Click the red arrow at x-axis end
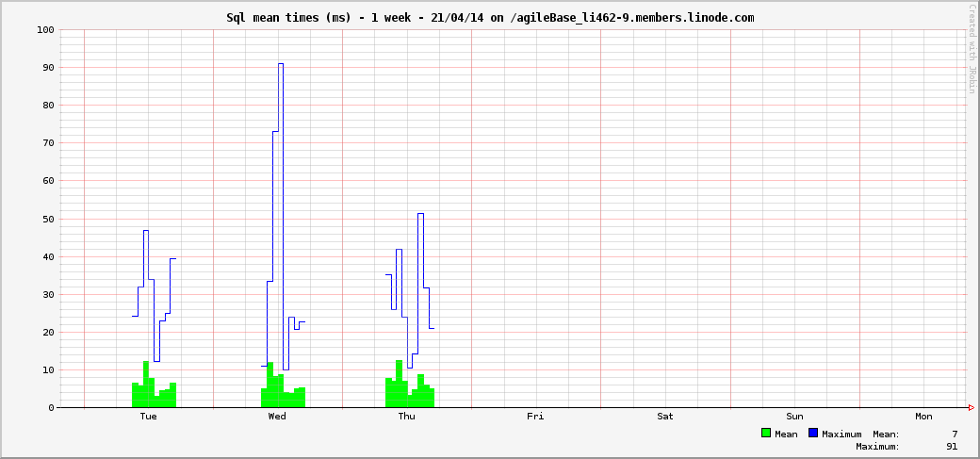 tap(972, 407)
